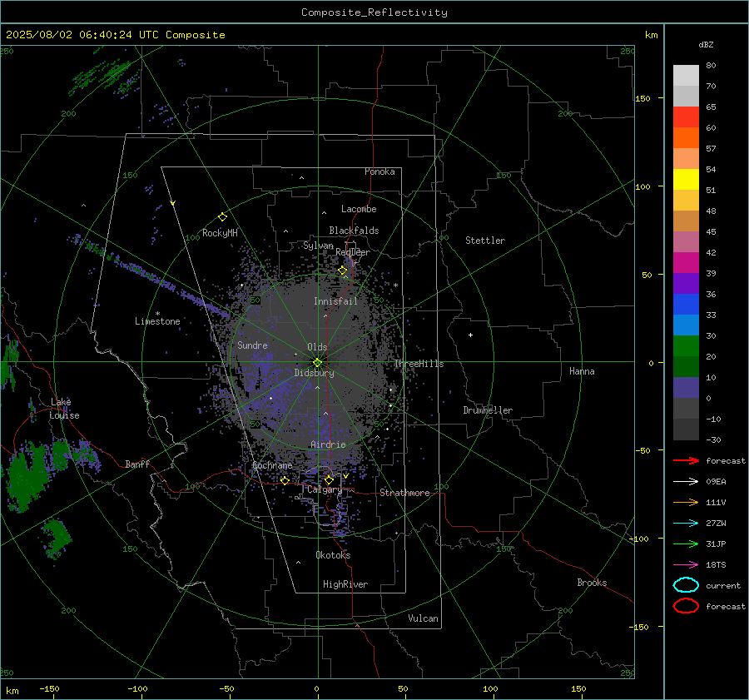
Task: Click the Sylvan label on map
Action: (x=318, y=246)
